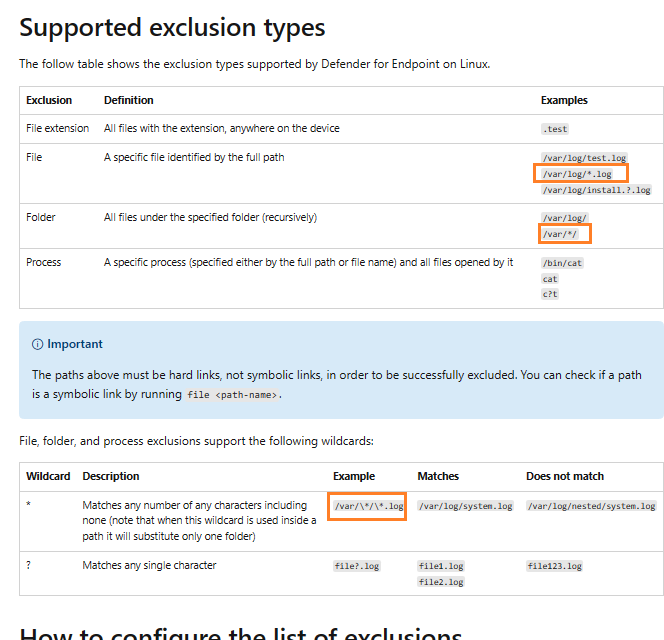Click the '/var/log/install.?.log' example
Screen dimensions: 664x640
(597, 190)
